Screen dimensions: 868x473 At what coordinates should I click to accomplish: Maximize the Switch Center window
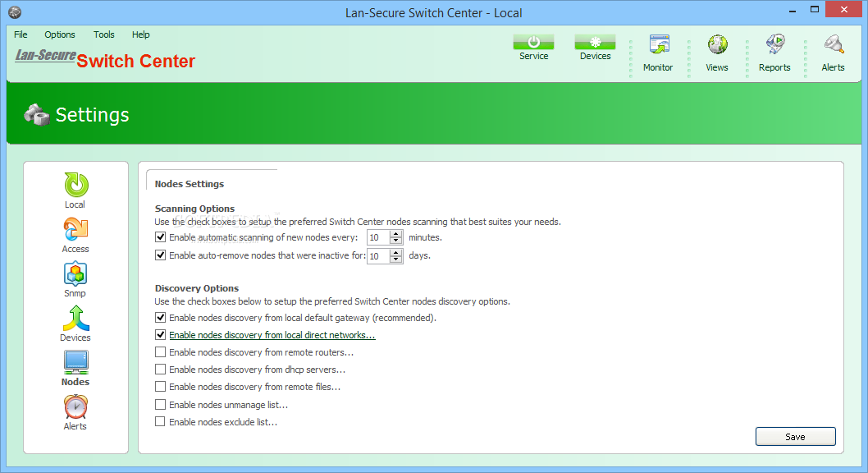tap(815, 9)
